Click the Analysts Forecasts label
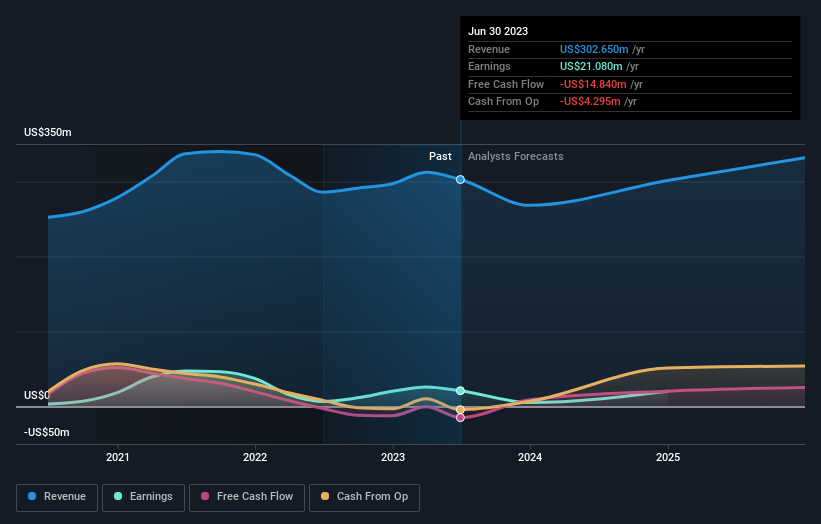Screen dimensions: 821x524 (x=516, y=157)
